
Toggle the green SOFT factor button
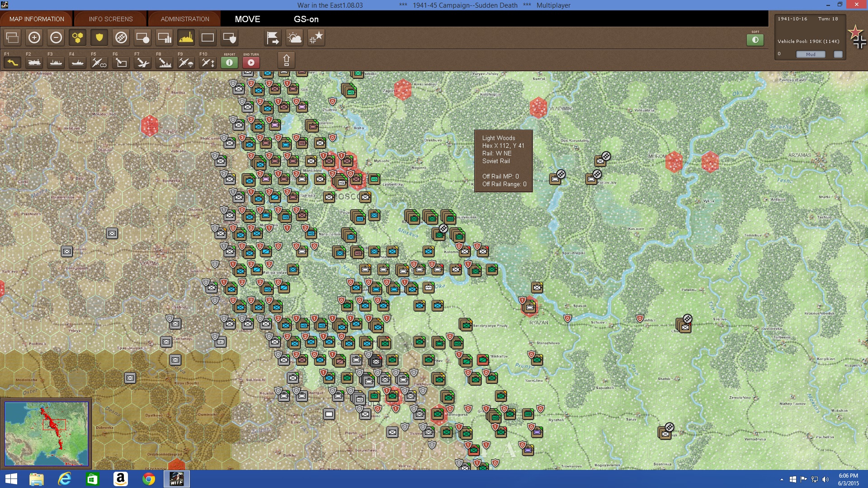pyautogui.click(x=755, y=40)
